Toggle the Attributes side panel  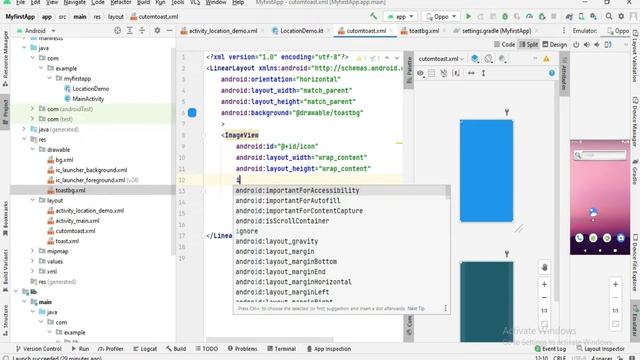pos(564,73)
